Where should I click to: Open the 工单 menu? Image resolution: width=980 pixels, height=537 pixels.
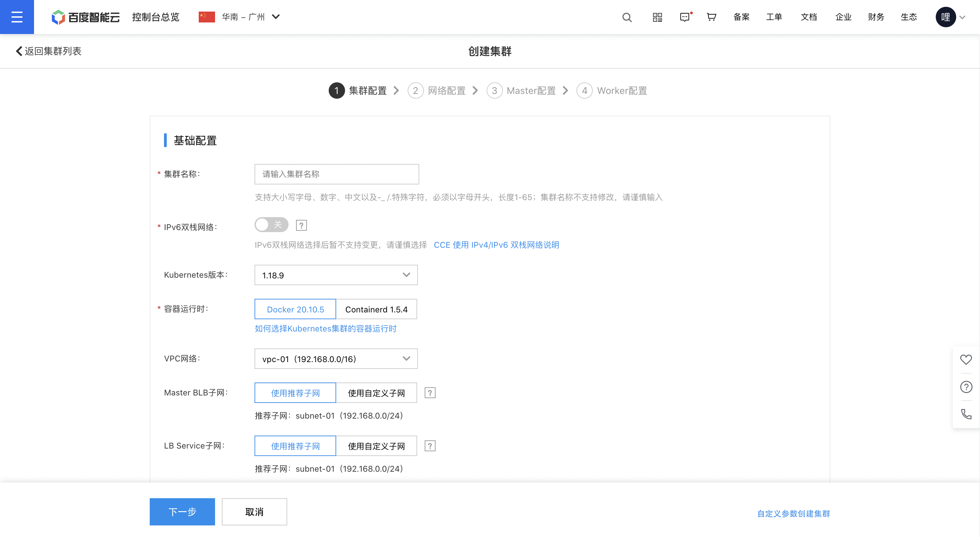[x=774, y=17]
